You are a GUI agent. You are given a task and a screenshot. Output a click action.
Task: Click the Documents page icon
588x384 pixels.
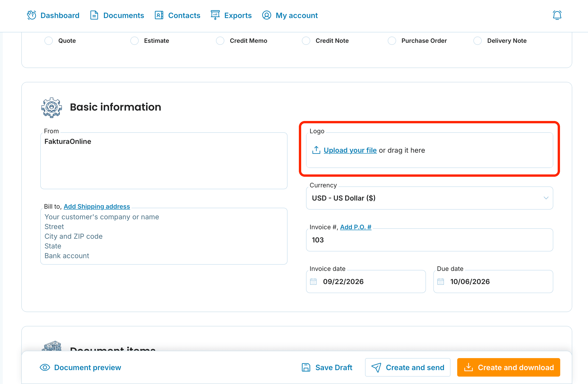(94, 15)
